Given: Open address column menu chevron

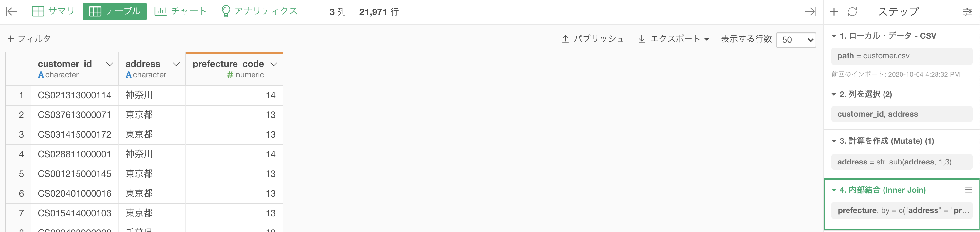Looking at the screenshot, I should coord(176,64).
